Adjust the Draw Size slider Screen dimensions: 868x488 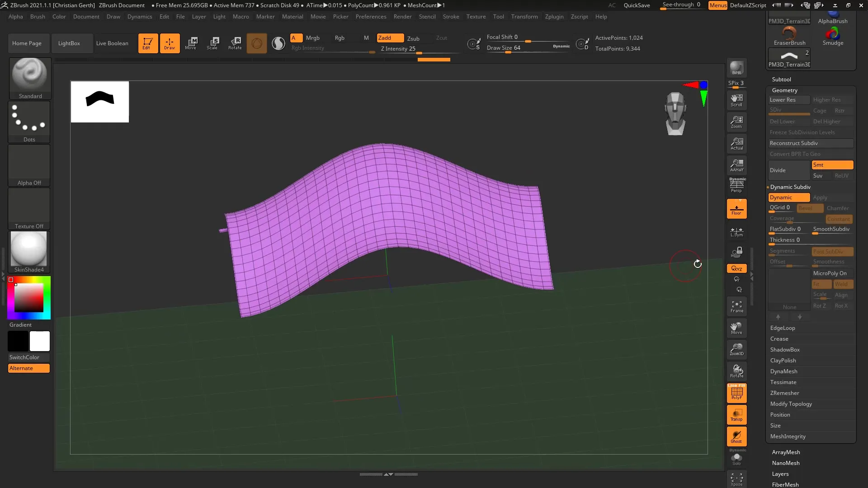coord(528,48)
